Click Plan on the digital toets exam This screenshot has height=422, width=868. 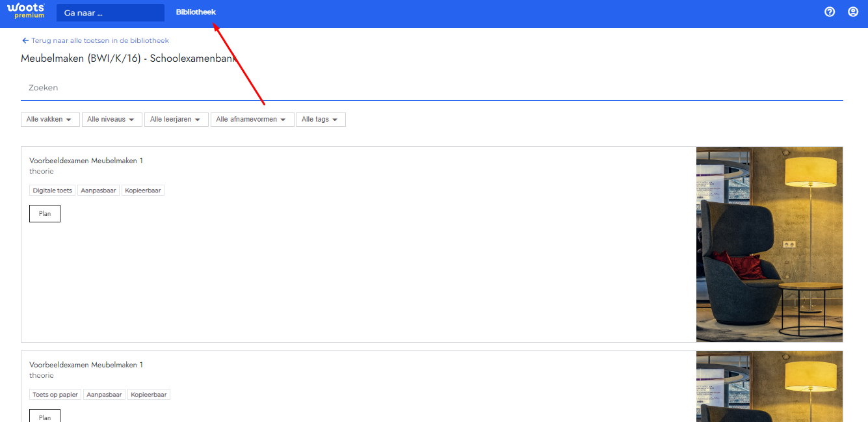click(x=45, y=213)
